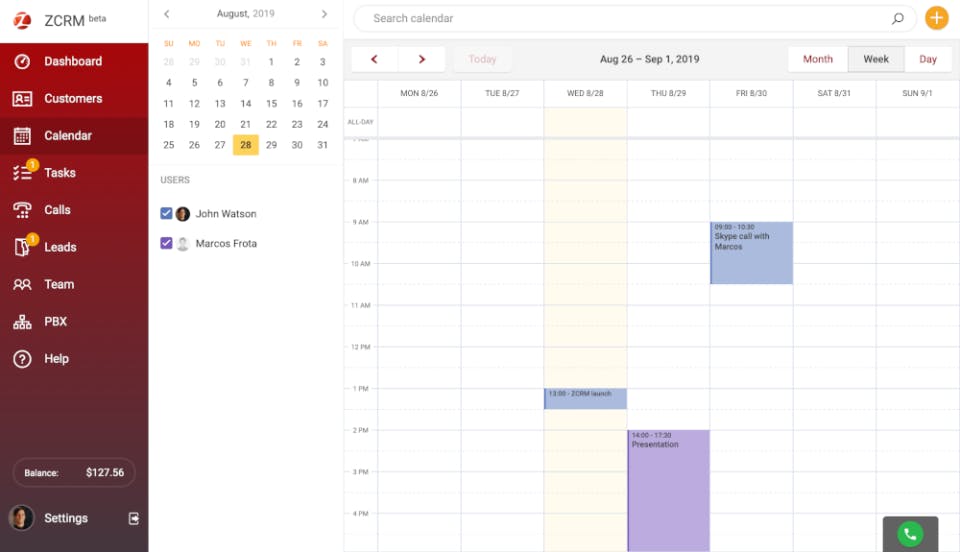The image size is (960, 552).
Task: Click the Search calendar field
Action: pyautogui.click(x=630, y=18)
